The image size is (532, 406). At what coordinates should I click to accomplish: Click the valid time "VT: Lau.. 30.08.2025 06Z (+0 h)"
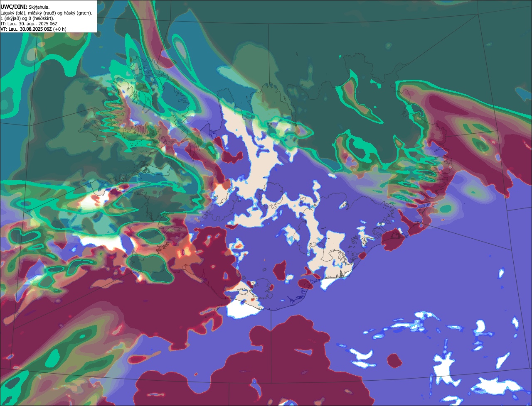[x=34, y=29]
